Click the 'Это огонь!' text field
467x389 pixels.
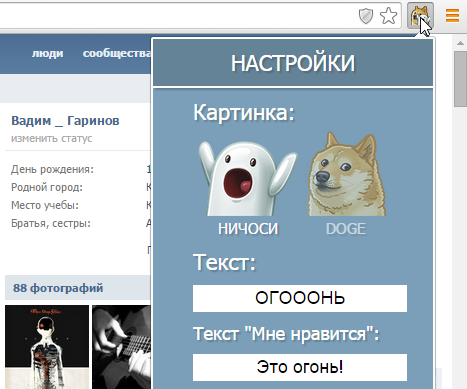coord(300,367)
